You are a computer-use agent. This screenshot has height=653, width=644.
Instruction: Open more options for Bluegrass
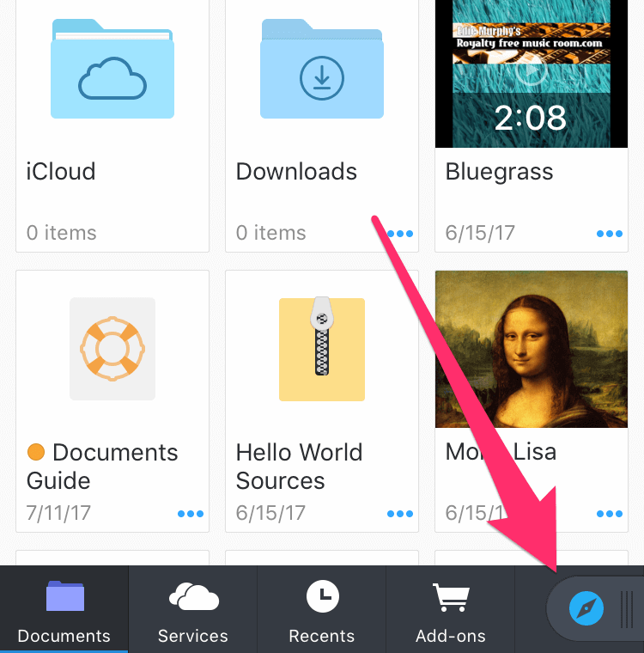click(x=610, y=234)
